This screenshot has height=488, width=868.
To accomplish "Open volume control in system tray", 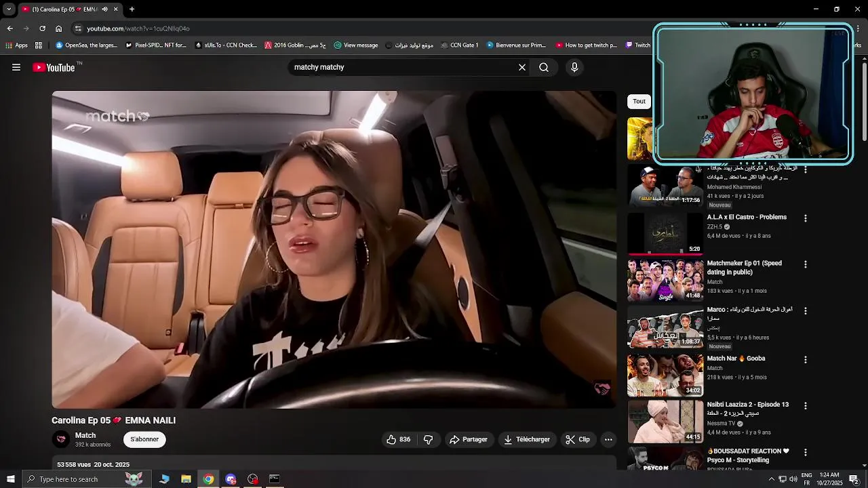I will point(793,479).
